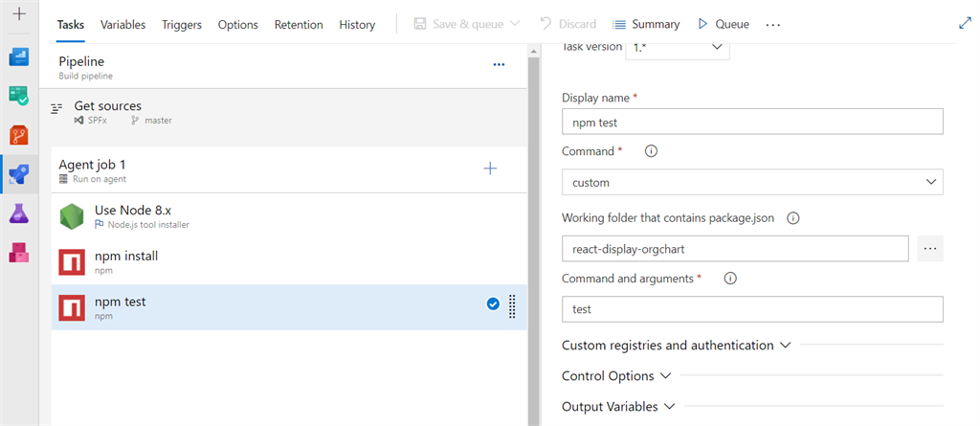
Task: Click the Display name input field
Action: pos(751,122)
